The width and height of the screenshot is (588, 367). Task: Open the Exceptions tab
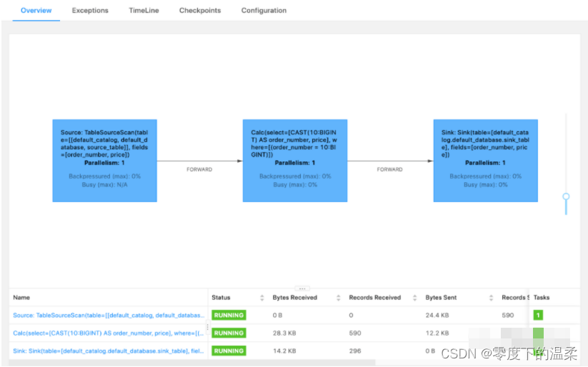click(90, 11)
